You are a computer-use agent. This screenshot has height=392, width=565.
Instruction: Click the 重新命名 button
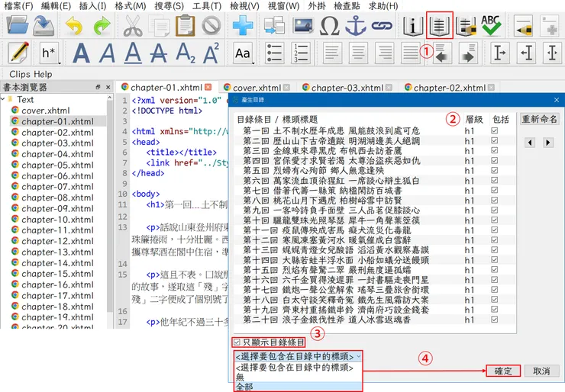(x=539, y=119)
